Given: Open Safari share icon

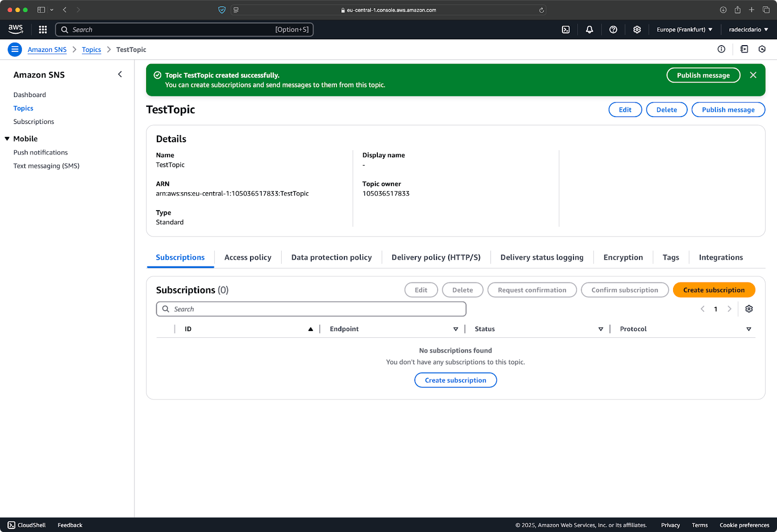Looking at the screenshot, I should tap(738, 10).
